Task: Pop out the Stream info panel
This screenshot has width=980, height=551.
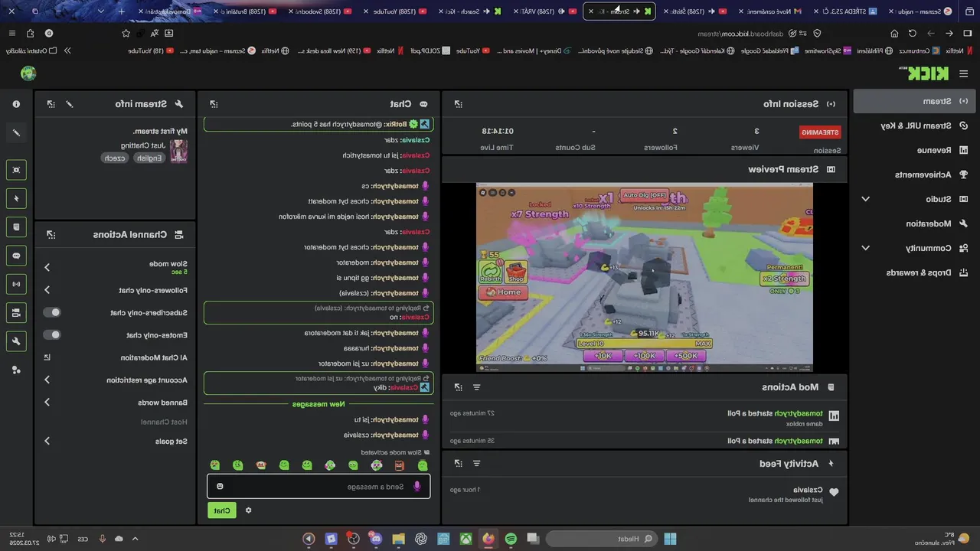Action: coord(51,104)
